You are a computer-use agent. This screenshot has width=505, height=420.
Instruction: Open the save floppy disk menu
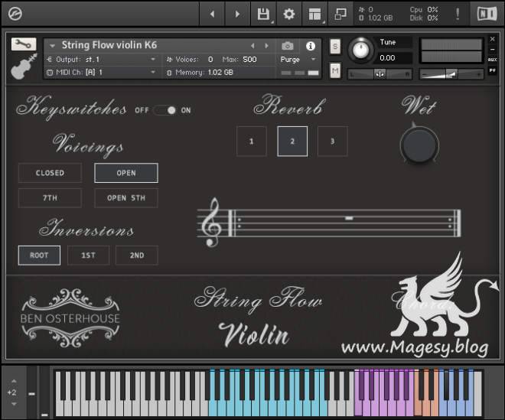[263, 15]
